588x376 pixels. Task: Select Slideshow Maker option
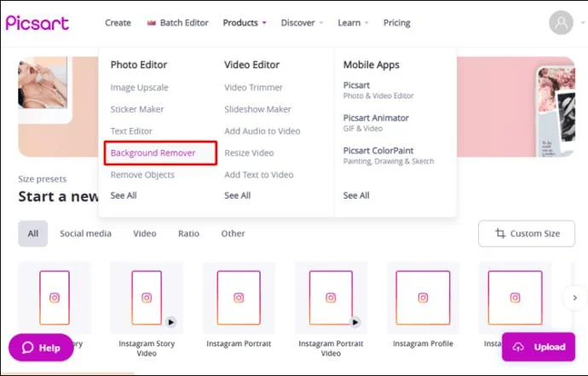click(x=257, y=109)
